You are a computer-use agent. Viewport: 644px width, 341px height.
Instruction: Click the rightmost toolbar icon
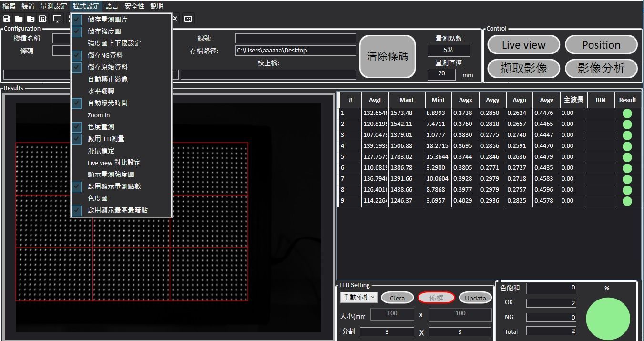[x=188, y=19]
